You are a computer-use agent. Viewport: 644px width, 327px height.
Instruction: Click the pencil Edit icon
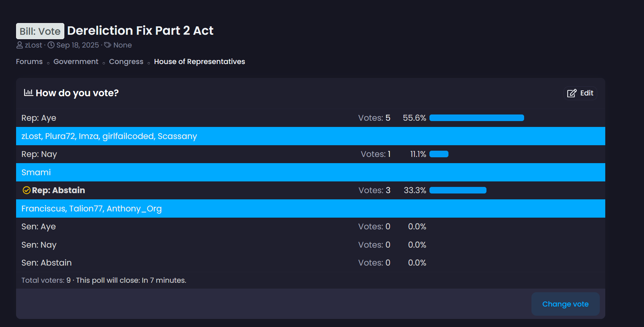(572, 93)
